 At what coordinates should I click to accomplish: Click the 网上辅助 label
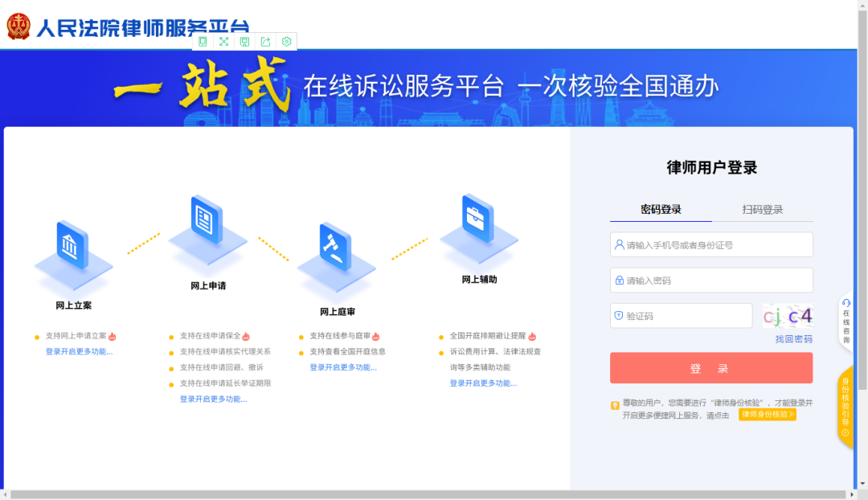click(479, 280)
